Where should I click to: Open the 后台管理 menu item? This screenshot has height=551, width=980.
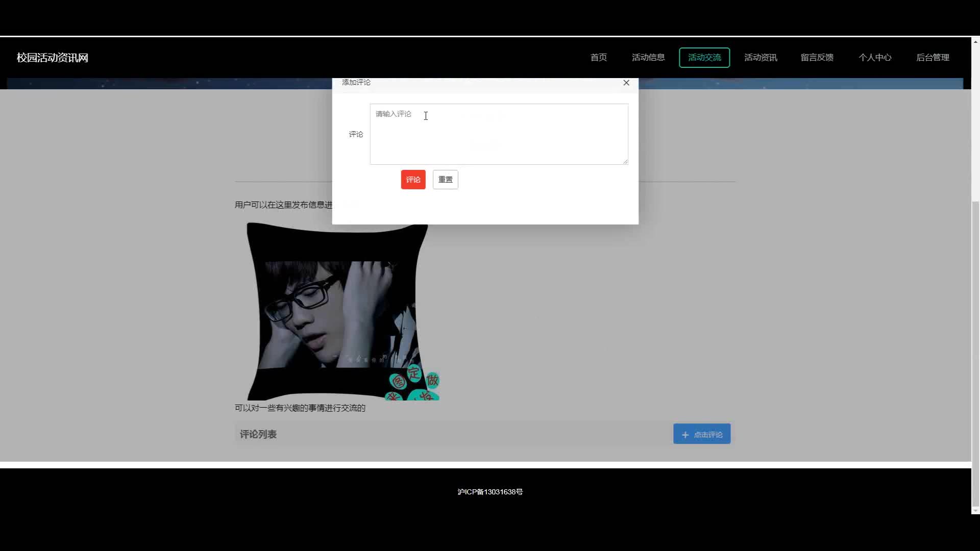pos(933,58)
